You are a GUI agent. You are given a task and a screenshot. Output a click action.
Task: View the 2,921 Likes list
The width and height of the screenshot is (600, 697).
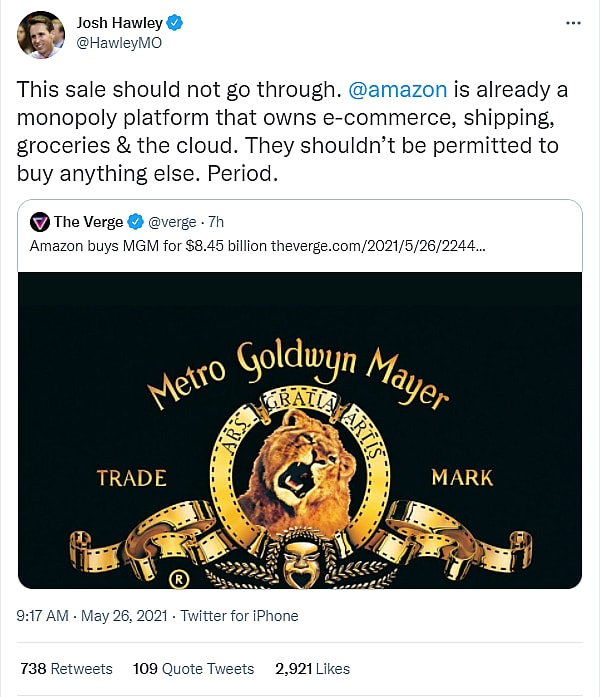[x=313, y=668]
